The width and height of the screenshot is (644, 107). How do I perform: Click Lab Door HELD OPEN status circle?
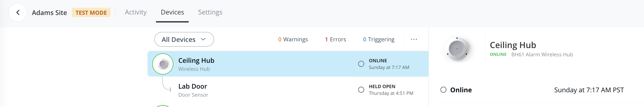[x=361, y=90]
